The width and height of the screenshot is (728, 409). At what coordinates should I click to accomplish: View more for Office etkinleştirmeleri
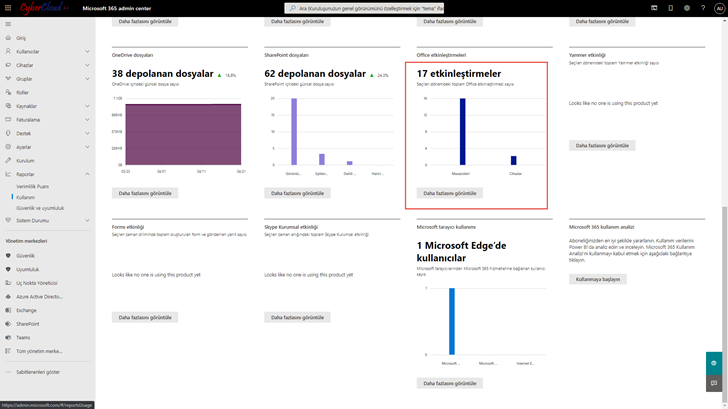tap(449, 193)
